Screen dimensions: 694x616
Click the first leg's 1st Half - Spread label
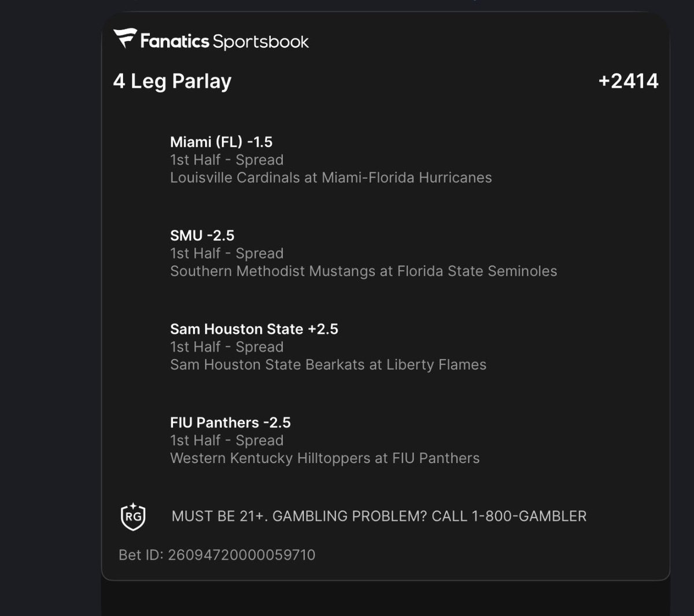(x=227, y=160)
